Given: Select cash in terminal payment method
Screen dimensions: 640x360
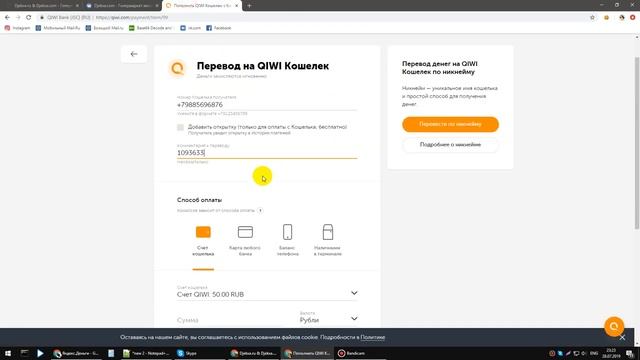Looking at the screenshot, I should 328,241.
